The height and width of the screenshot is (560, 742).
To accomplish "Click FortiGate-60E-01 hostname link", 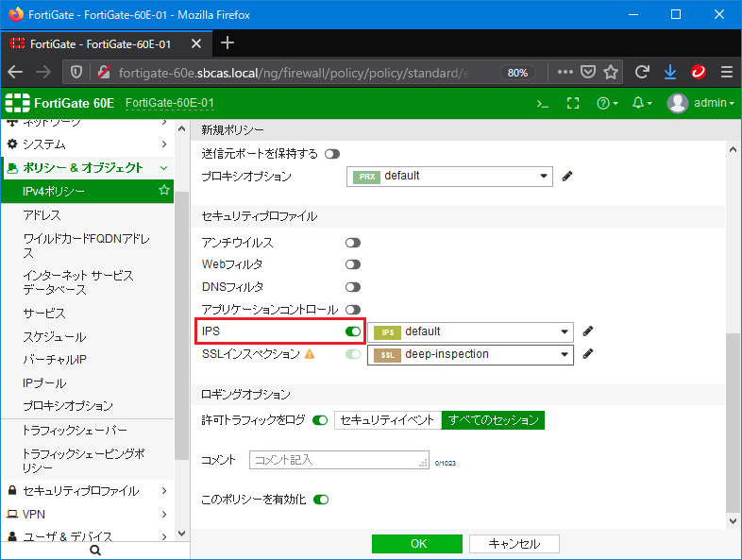I will (x=169, y=103).
